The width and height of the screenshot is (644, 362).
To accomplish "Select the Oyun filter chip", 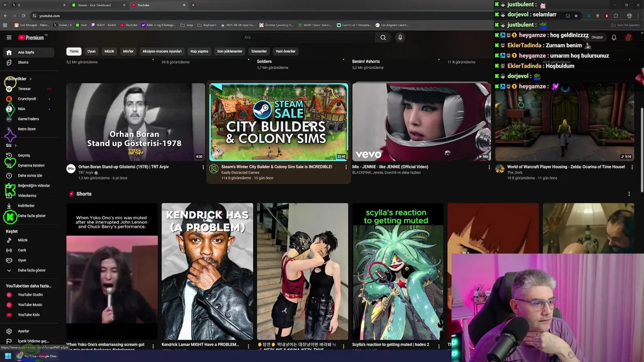I will pyautogui.click(x=92, y=51).
